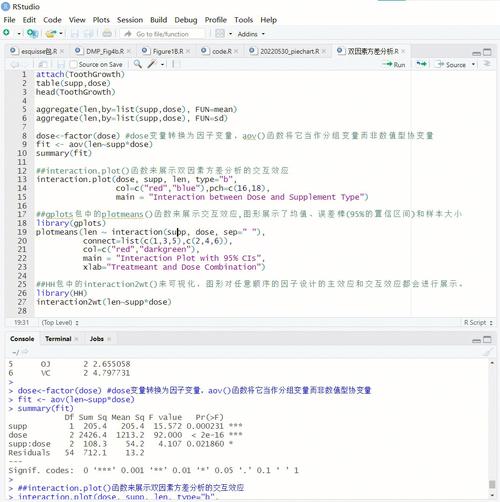Click the console vertical scrollbar thumb
The width and height of the screenshot is (500, 502).
coord(492,484)
